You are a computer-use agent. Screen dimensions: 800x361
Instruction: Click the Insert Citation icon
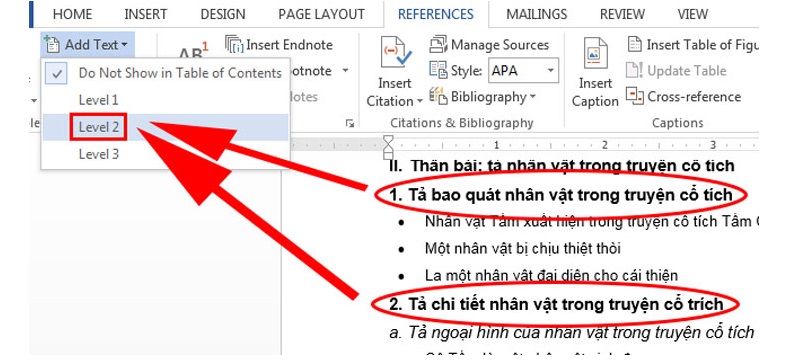coord(395,53)
